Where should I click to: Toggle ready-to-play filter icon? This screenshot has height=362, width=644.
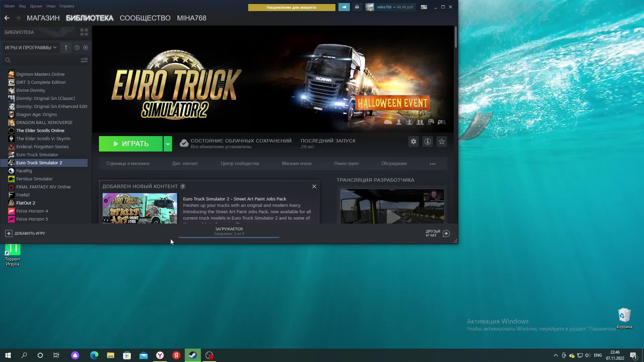[86, 48]
